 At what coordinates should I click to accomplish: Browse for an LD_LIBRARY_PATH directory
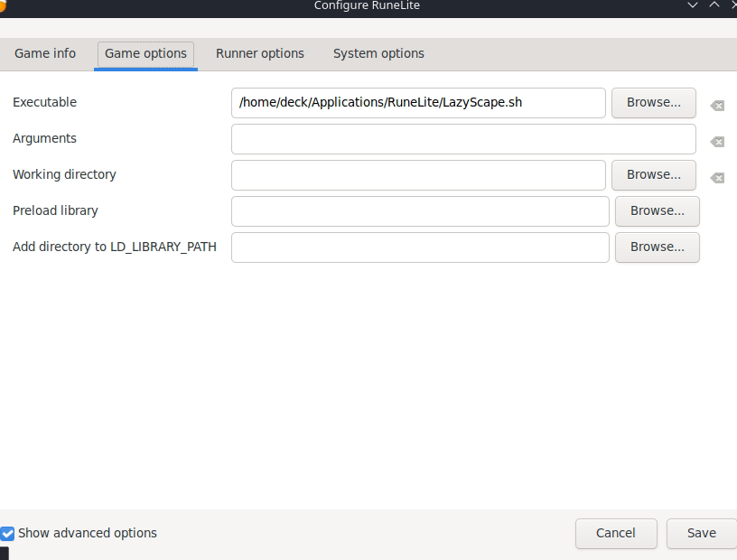(x=657, y=247)
